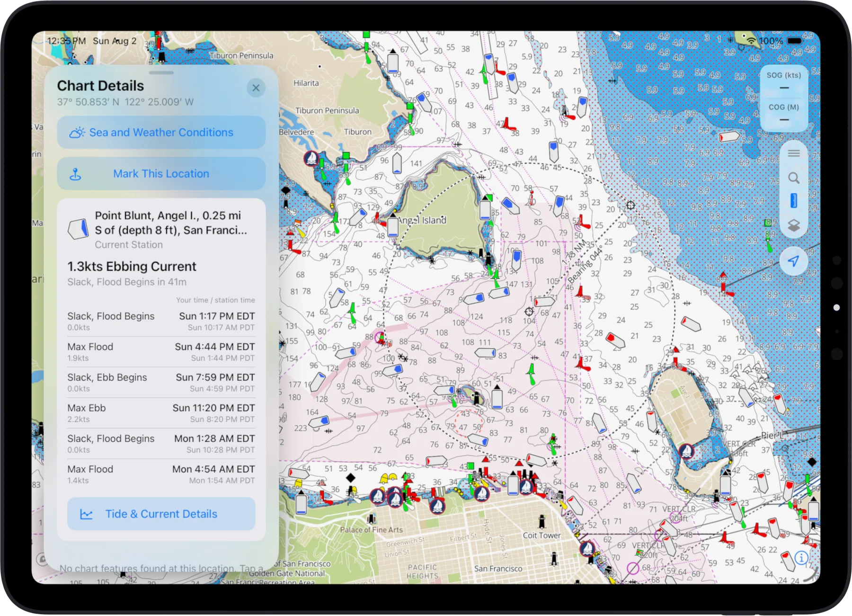Tap the 12:35 PM clock in status bar
The image size is (852, 616).
(x=67, y=41)
